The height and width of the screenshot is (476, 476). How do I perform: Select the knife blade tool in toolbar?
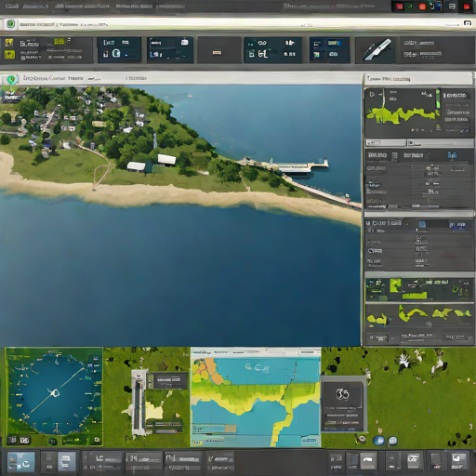[377, 50]
